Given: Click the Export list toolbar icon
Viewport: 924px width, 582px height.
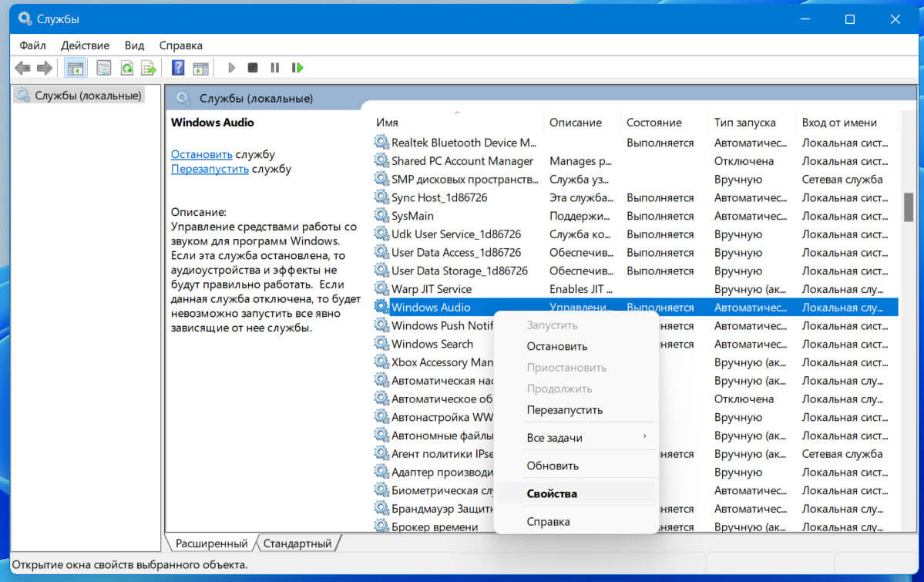Looking at the screenshot, I should (x=149, y=68).
